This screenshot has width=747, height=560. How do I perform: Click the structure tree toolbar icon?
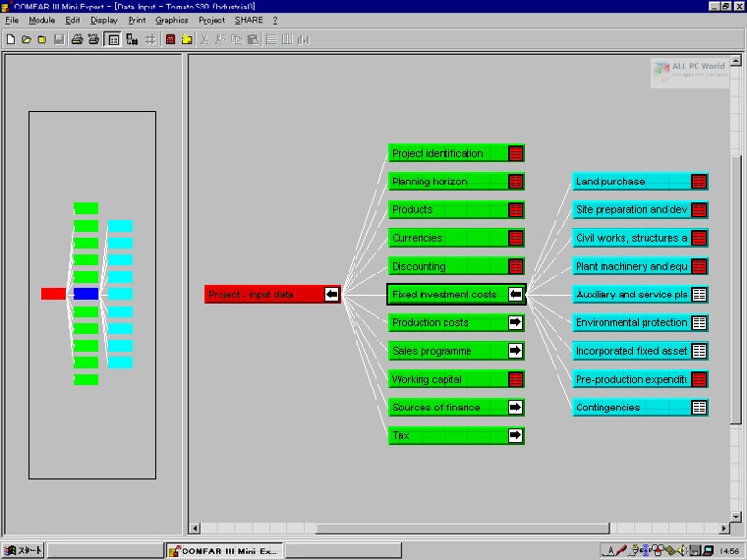132,39
